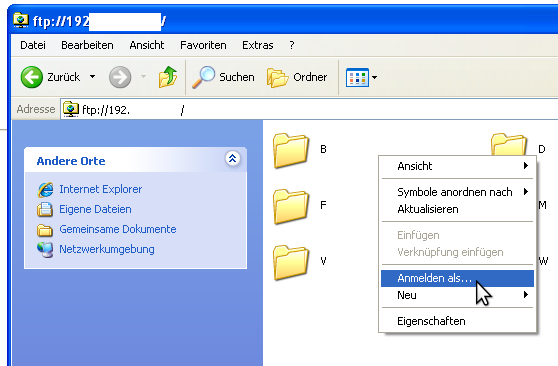Viewport: 558px width, 366px height.
Task: Select folder B icon
Action: 291,150
